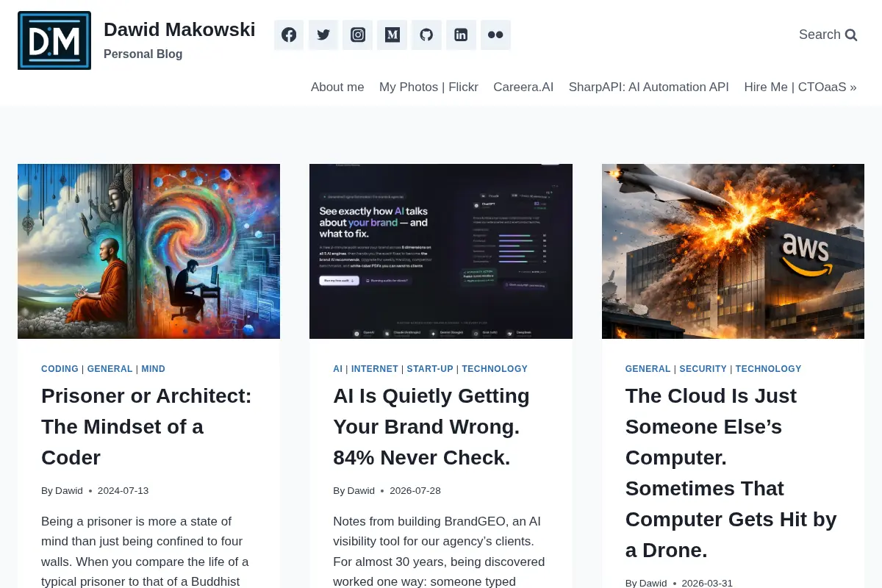The height and width of the screenshot is (588, 882).
Task: Open My Photos | Flickr menu item
Action: [429, 87]
